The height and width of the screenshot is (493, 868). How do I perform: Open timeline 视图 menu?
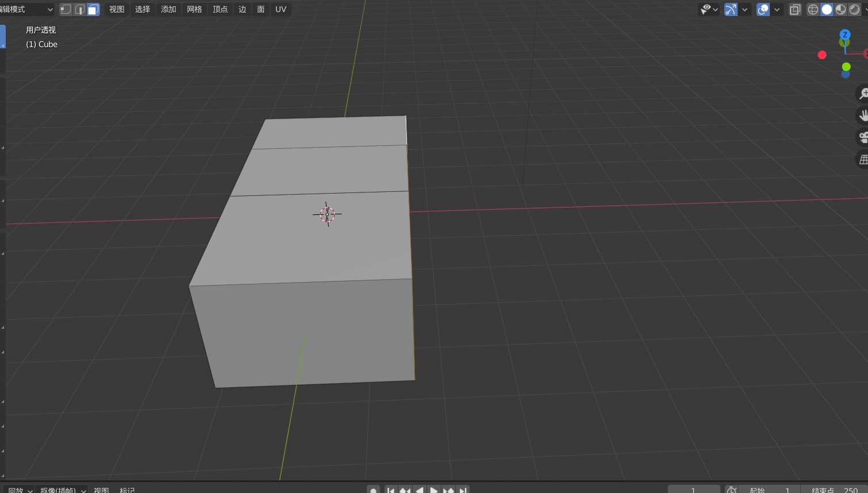point(101,490)
